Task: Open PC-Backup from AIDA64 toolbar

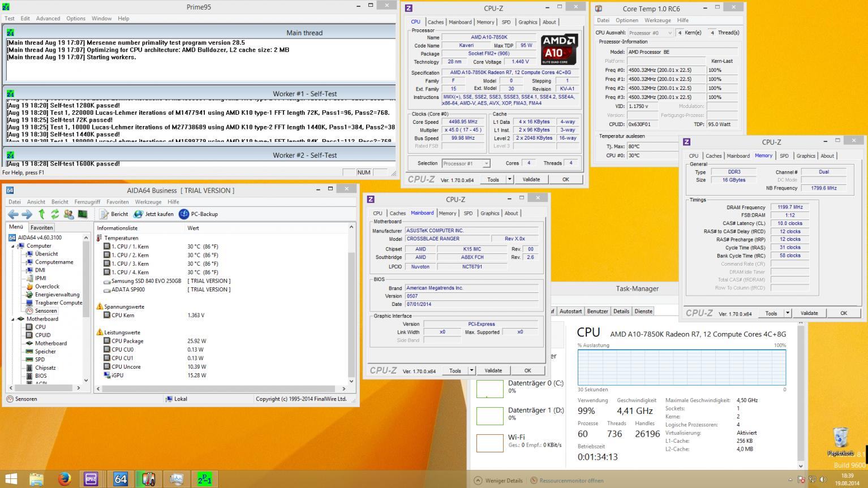Action: point(199,214)
